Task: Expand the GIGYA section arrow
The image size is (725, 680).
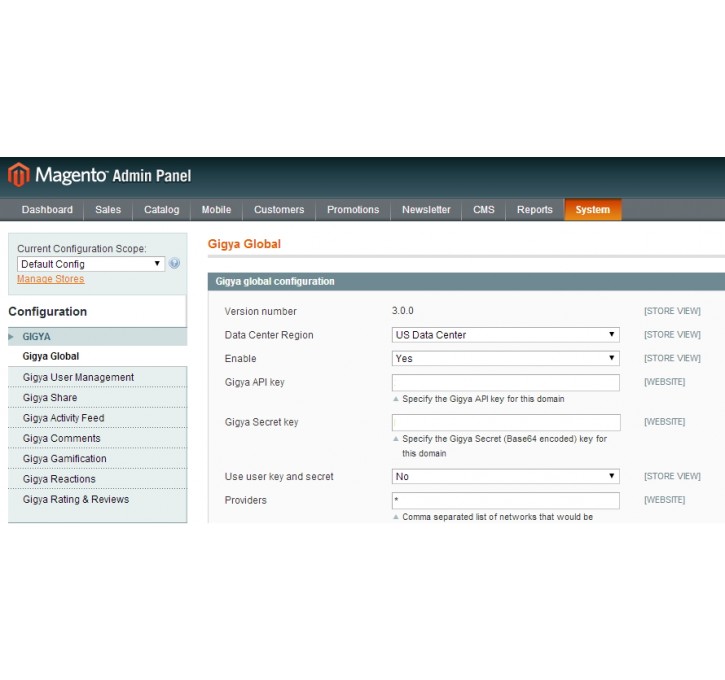Action: pyautogui.click(x=11, y=337)
